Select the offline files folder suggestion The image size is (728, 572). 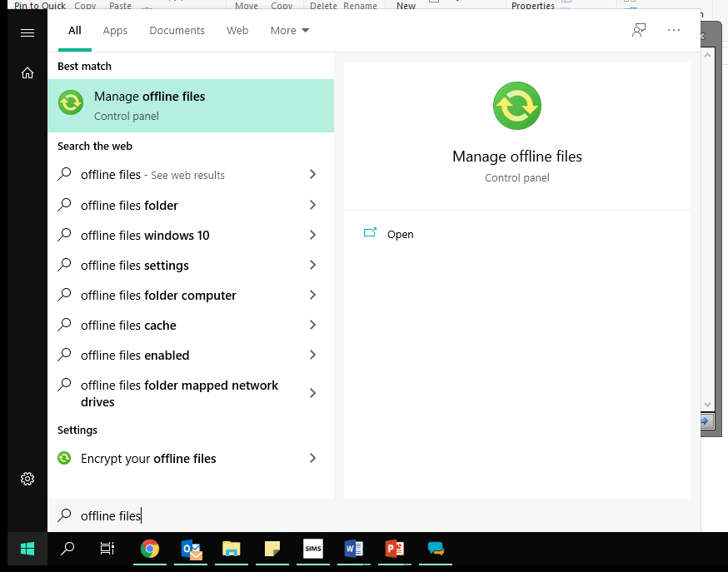click(x=191, y=205)
